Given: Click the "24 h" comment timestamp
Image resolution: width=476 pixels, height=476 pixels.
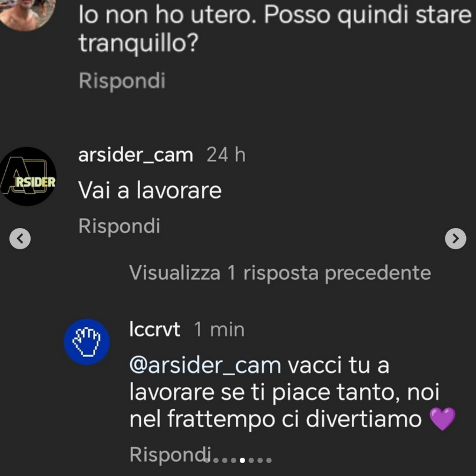Looking at the screenshot, I should (226, 155).
